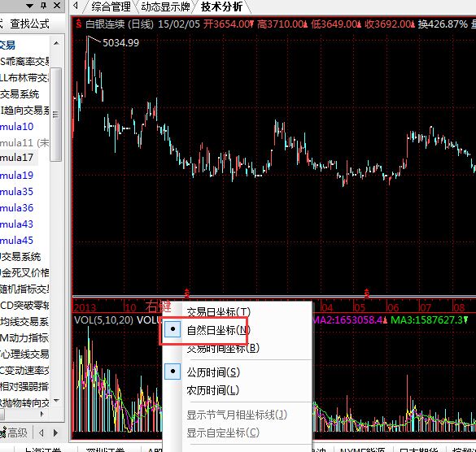Click bottom panel tab scroll-left arrow
This screenshot has height=452, width=476.
(x=41, y=432)
